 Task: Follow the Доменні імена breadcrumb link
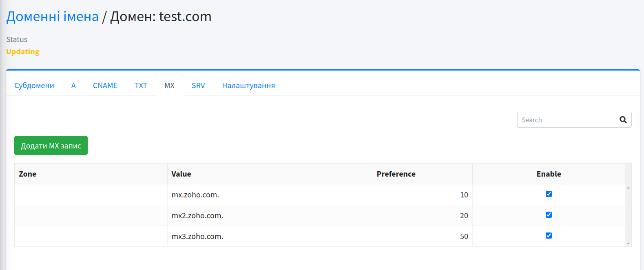pos(53,17)
